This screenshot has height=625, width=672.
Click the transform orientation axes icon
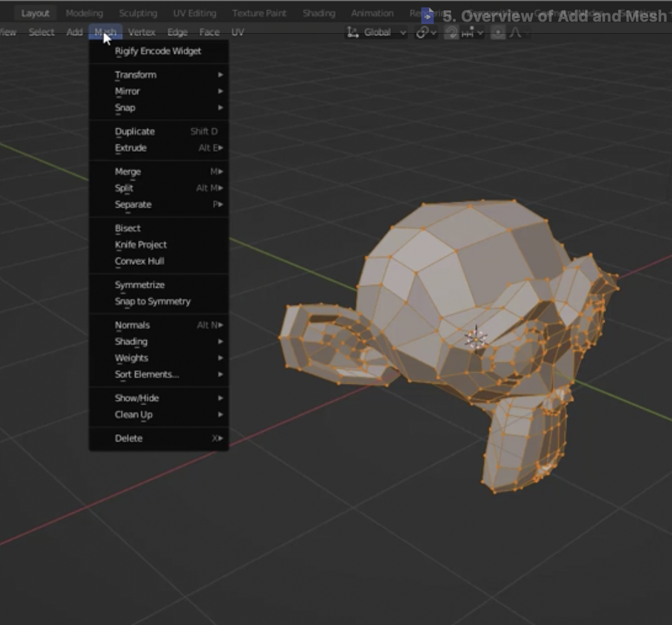(353, 32)
